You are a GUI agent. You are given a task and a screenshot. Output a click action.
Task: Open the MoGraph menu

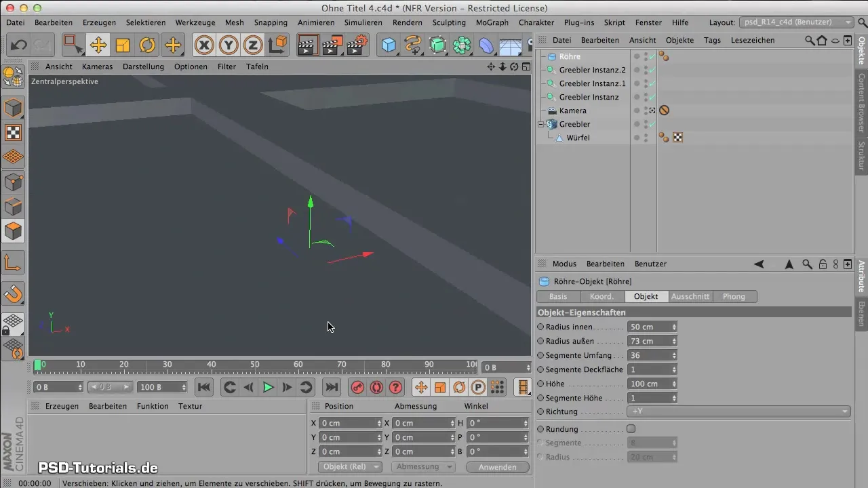(492, 22)
